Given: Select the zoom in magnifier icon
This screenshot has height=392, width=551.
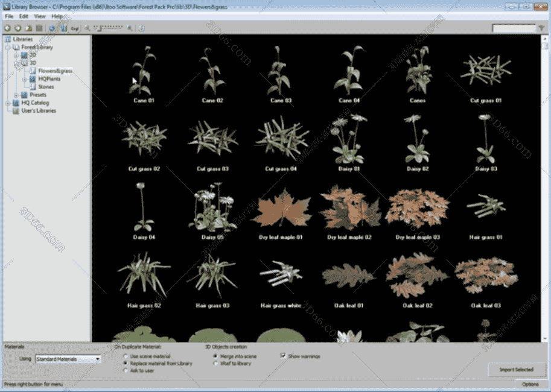Looking at the screenshot, I should pos(129,27).
